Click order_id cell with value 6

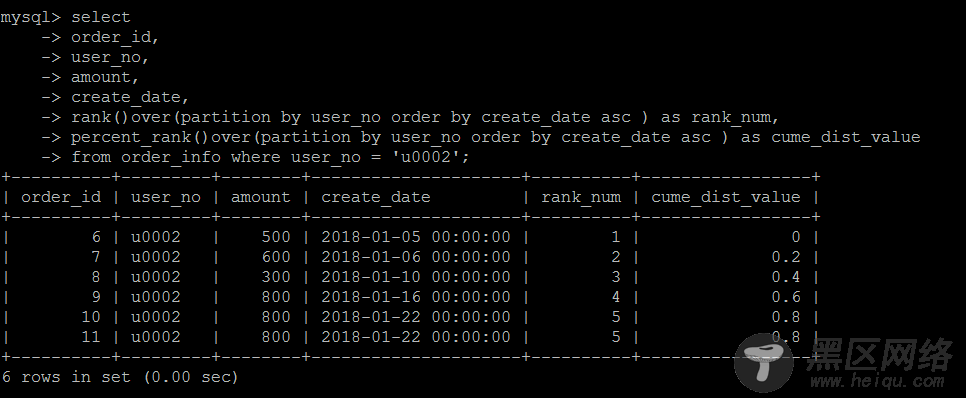click(96, 237)
